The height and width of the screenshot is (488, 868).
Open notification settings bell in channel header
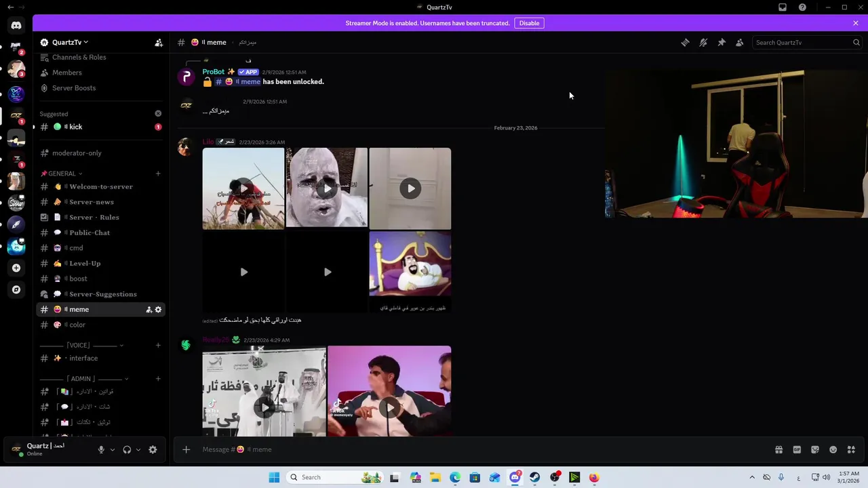pos(703,42)
